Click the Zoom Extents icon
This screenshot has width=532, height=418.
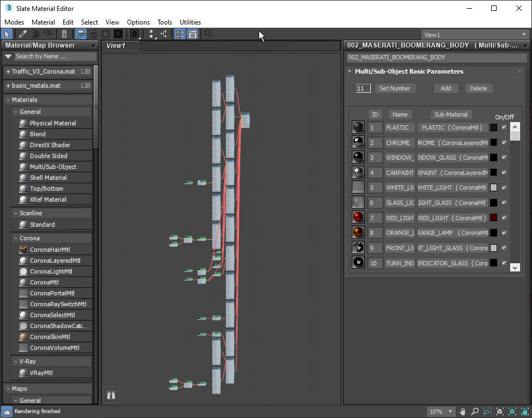tap(500, 411)
